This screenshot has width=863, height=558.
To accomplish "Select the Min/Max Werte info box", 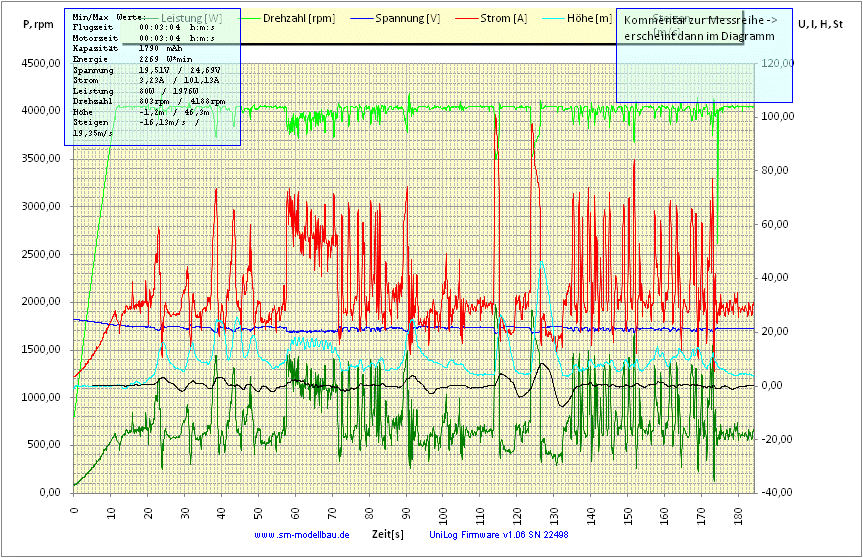I will [x=152, y=77].
